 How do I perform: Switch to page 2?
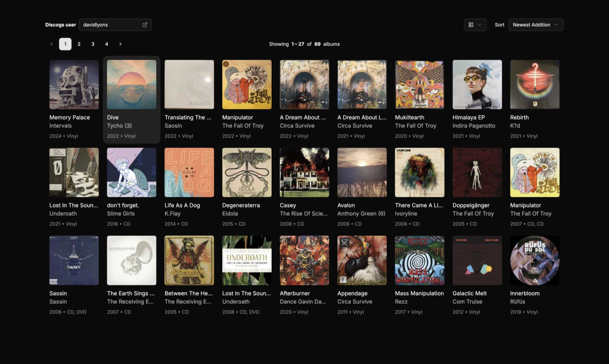[x=79, y=44]
